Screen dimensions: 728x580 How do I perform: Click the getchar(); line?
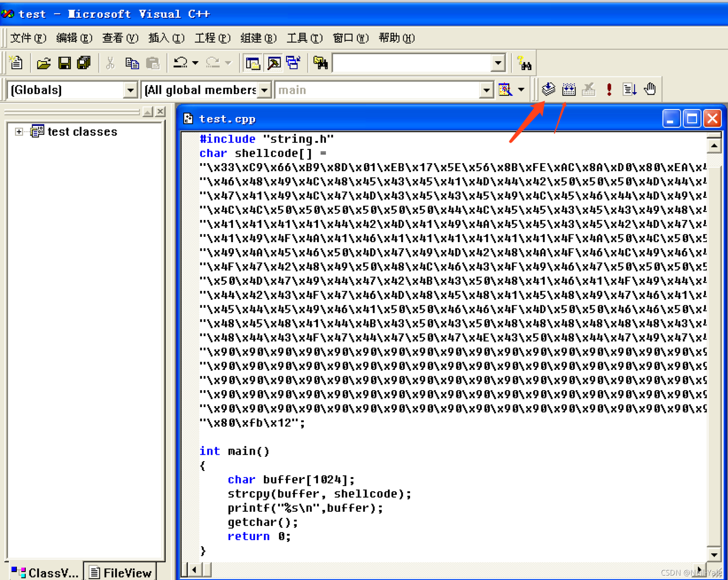pyautogui.click(x=263, y=522)
